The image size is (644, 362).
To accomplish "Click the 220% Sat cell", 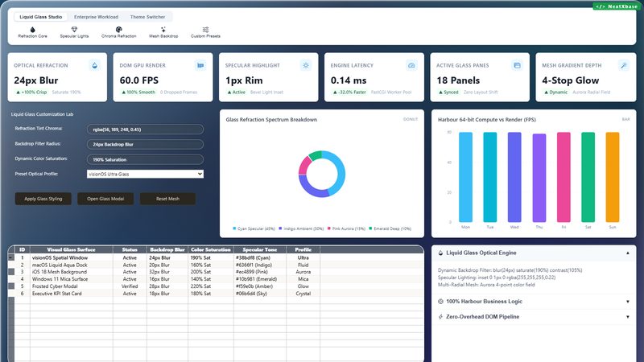I will tap(211, 286).
